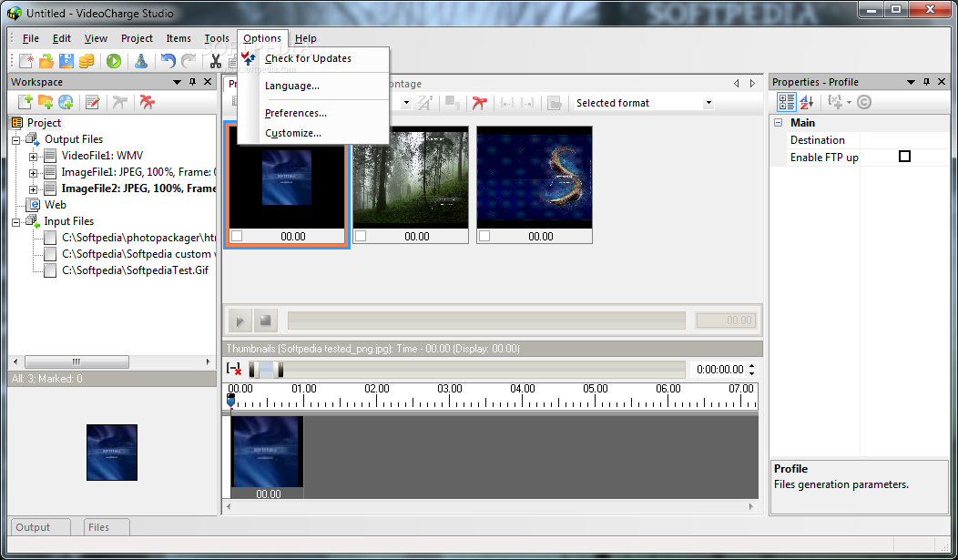The width and height of the screenshot is (958, 560).
Task: Sort properties alphabetically with A-Z icon
Action: click(807, 102)
